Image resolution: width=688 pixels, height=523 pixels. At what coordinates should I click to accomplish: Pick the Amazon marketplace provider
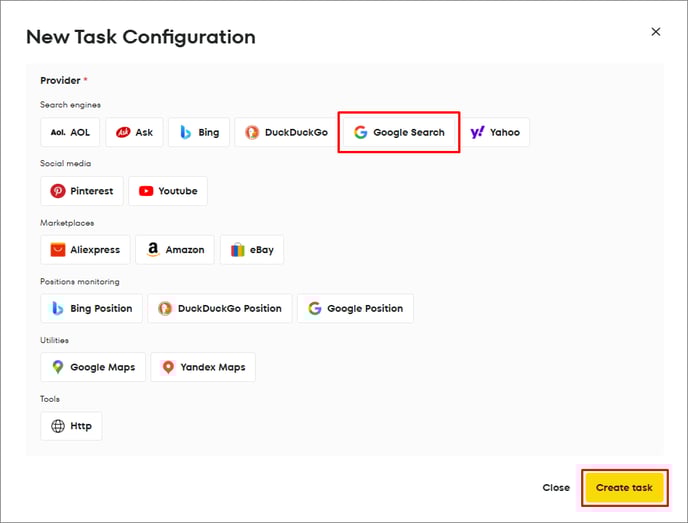(x=175, y=250)
